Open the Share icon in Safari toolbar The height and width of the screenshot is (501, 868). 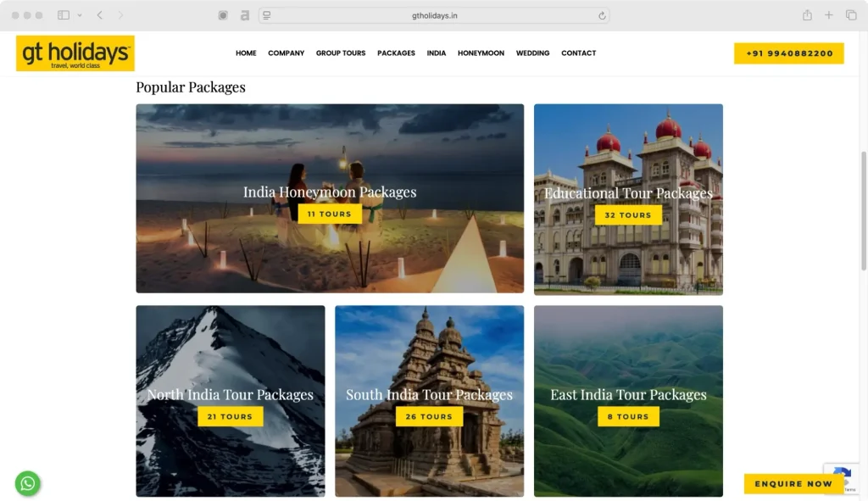[807, 15]
